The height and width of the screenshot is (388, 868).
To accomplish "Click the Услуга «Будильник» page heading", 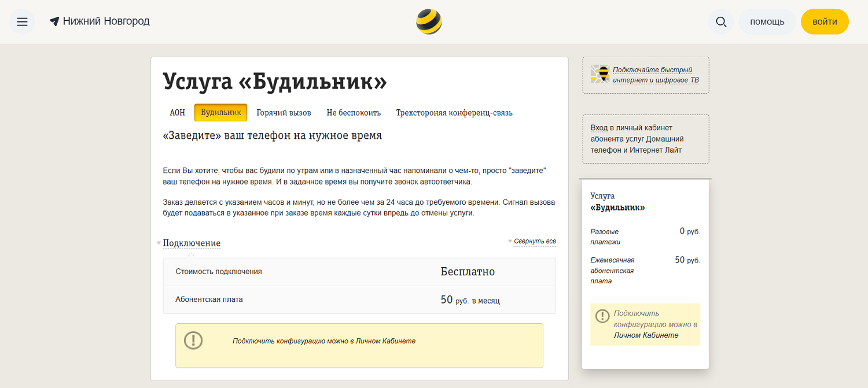I will pos(275,82).
